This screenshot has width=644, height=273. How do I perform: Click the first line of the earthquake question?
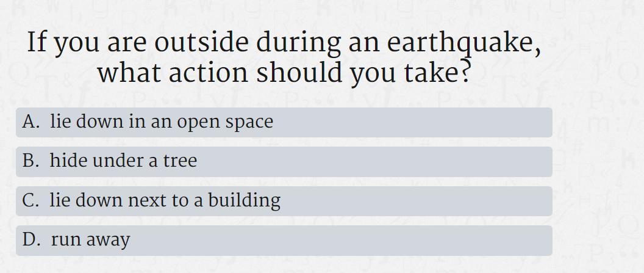284,43
